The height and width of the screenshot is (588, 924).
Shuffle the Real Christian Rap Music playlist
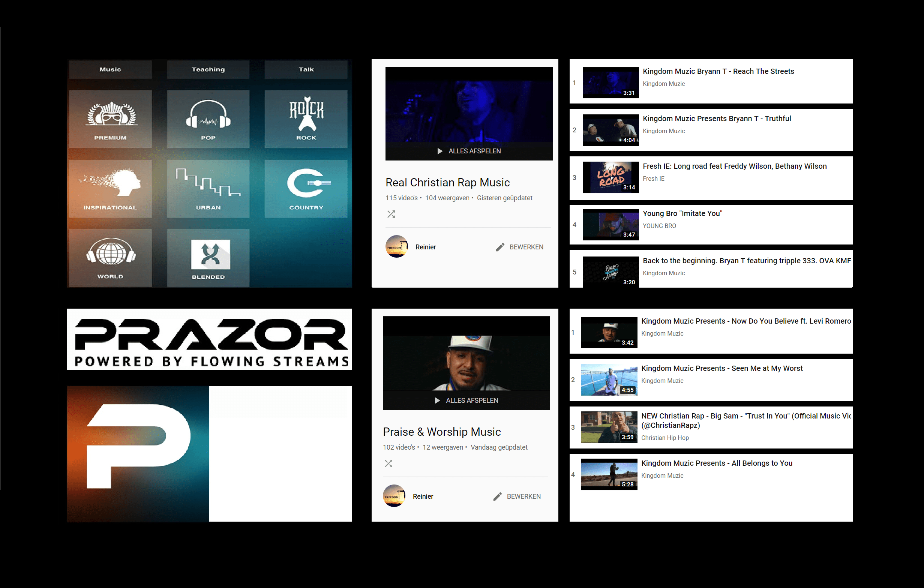point(391,214)
